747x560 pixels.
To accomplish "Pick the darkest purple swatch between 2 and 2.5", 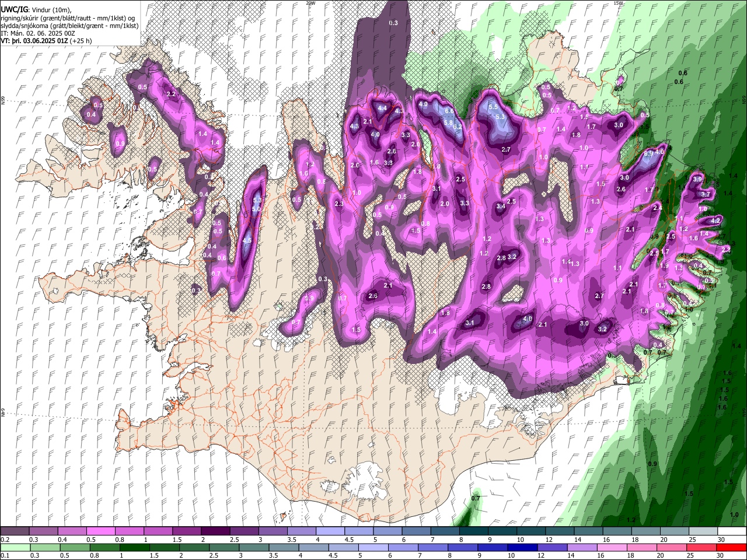I will click(x=215, y=531).
